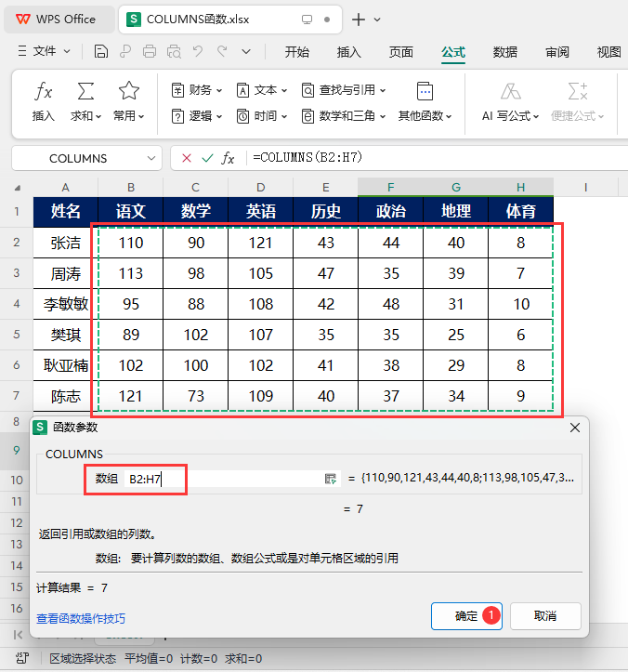Screen dimensions: 628x672
Task: Cancel formula entry with the red X icon
Action: (x=187, y=158)
